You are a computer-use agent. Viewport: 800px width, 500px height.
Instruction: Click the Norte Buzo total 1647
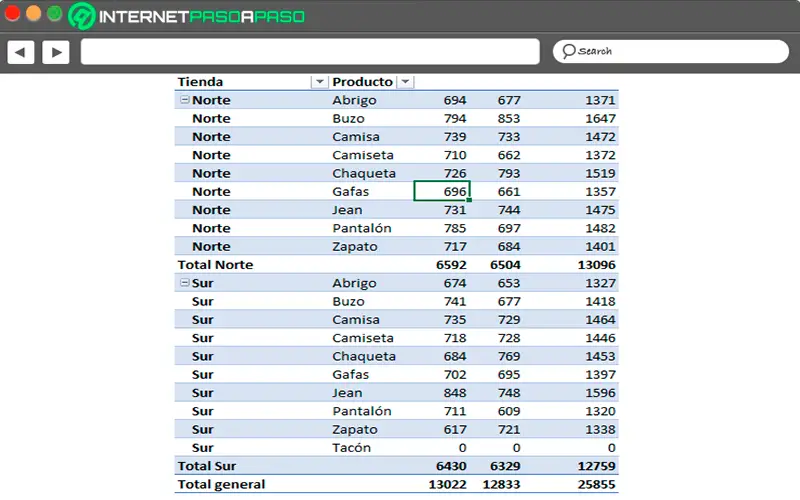601,118
